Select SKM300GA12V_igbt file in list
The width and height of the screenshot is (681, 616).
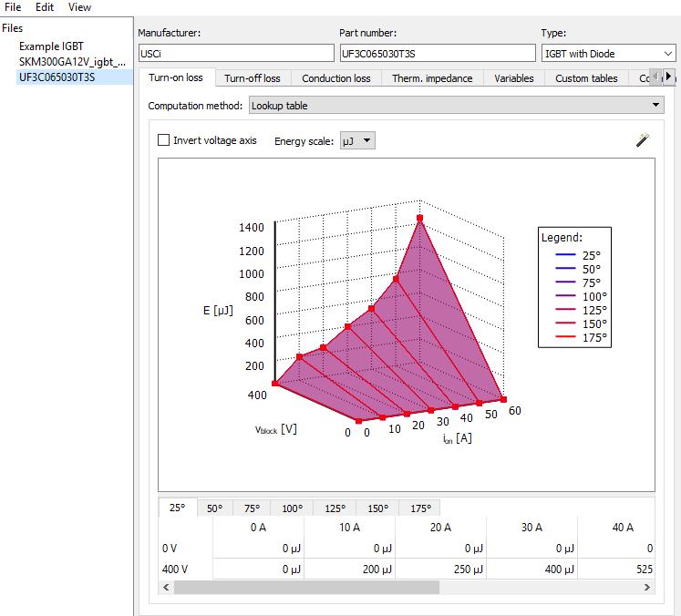pos(72,62)
